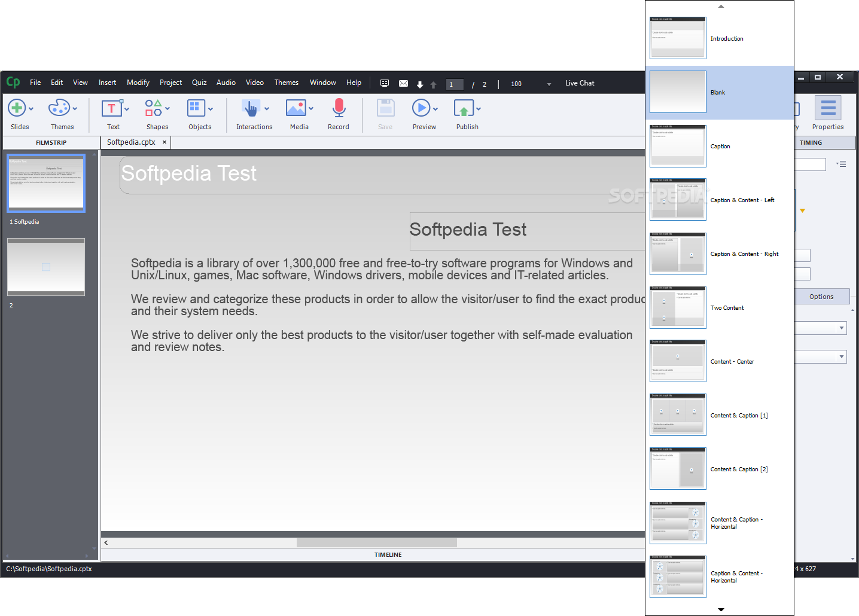
Task: Click the stage scroll-left arrow
Action: coord(106,542)
